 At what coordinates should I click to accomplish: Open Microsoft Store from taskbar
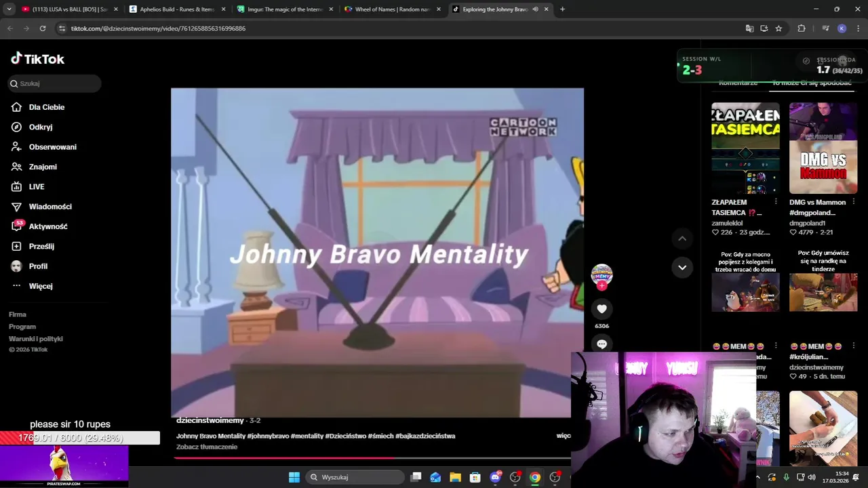(475, 477)
